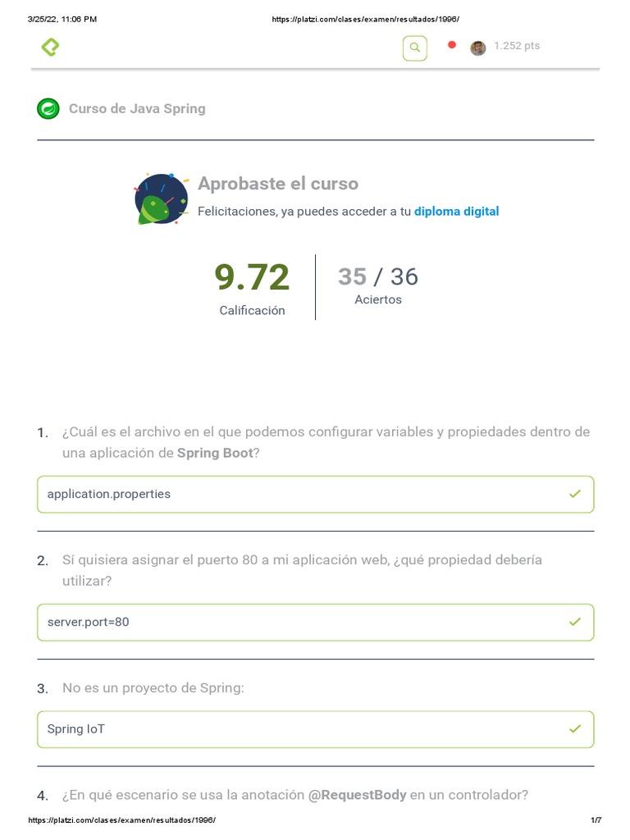The width and height of the screenshot is (630, 840).
Task: Click the Java Spring course logo
Action: (x=48, y=108)
